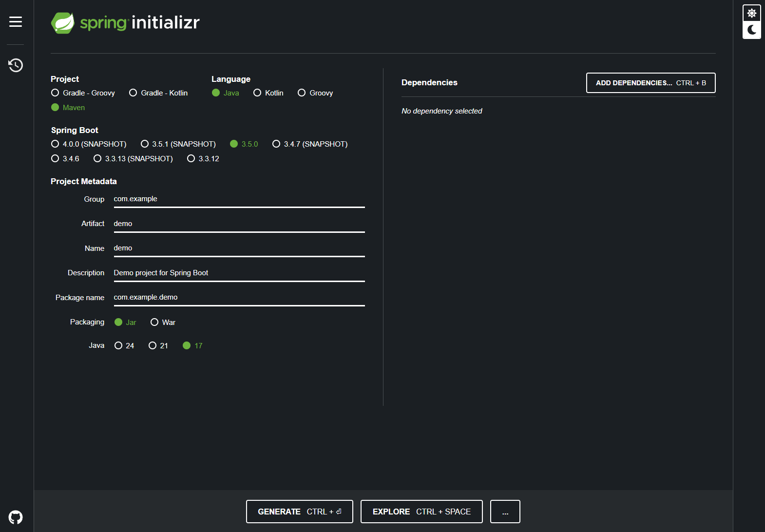Viewport: 765px width, 532px height.
Task: Open the history icon in sidebar
Action: (x=16, y=65)
